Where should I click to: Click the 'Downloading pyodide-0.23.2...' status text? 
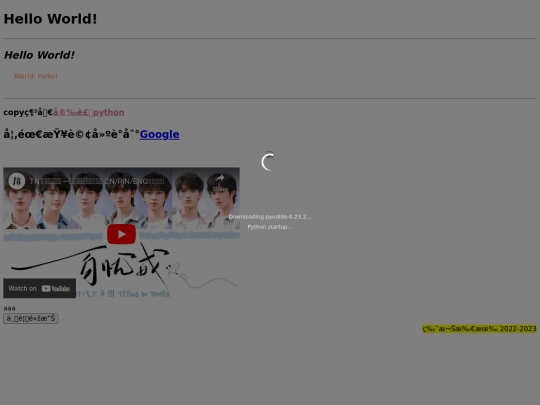[x=270, y=217]
